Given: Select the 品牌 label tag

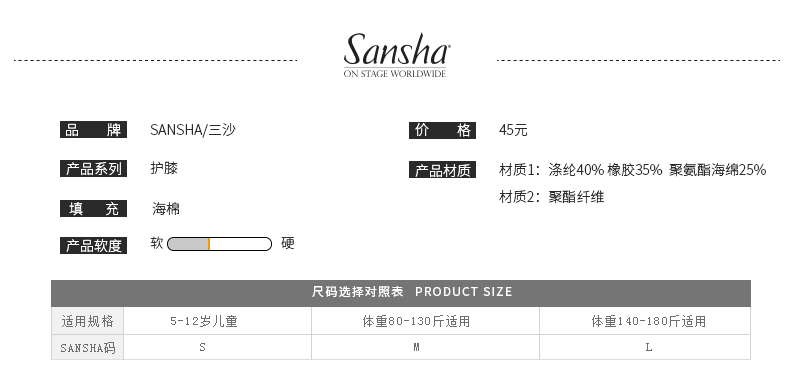Looking at the screenshot, I should pyautogui.click(x=93, y=130).
